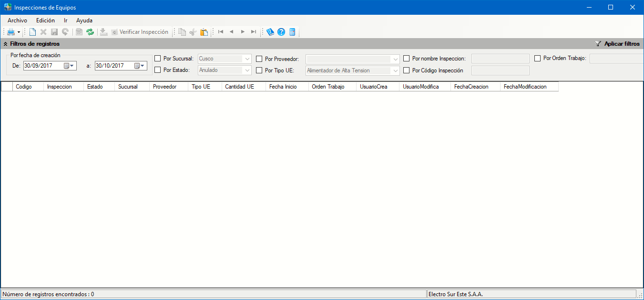
Task: Expand the Anulado estado combo box
Action: pyautogui.click(x=247, y=70)
